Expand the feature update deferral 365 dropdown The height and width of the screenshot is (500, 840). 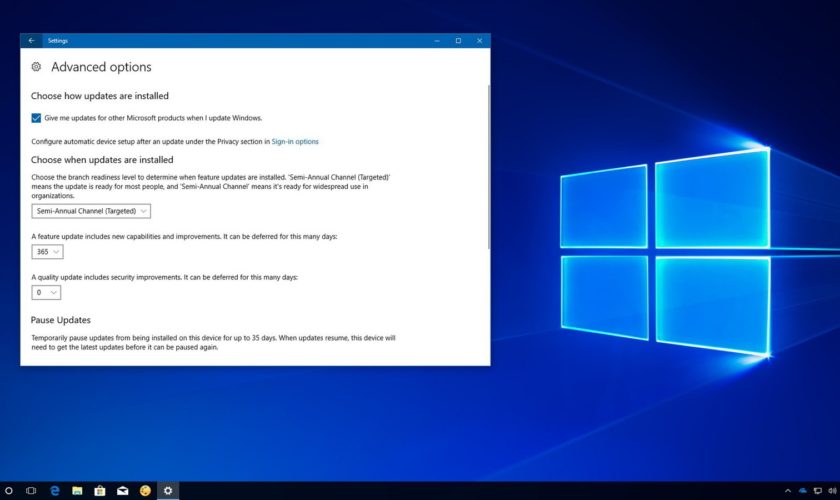[x=47, y=252]
